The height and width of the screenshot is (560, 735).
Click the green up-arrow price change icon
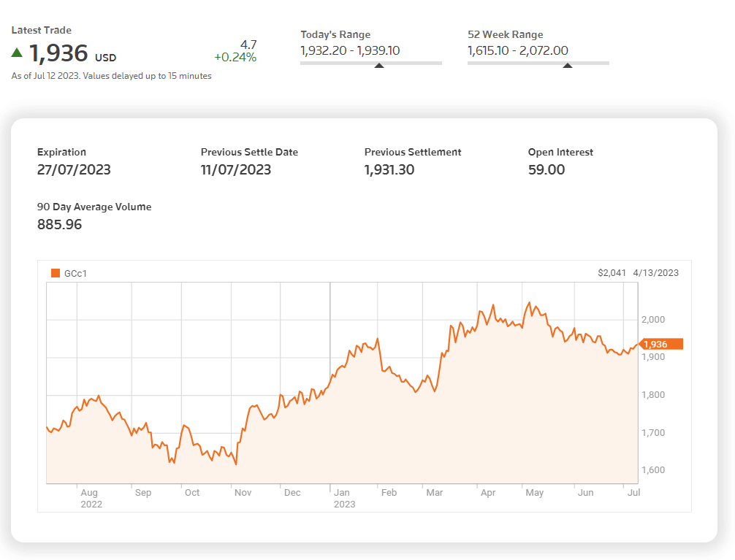click(17, 53)
